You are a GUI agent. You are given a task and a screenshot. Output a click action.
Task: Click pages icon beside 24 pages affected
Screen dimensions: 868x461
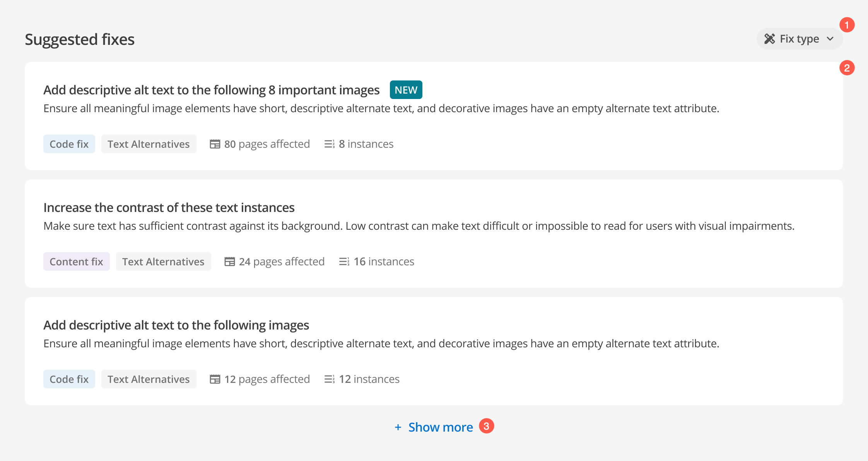coord(230,261)
